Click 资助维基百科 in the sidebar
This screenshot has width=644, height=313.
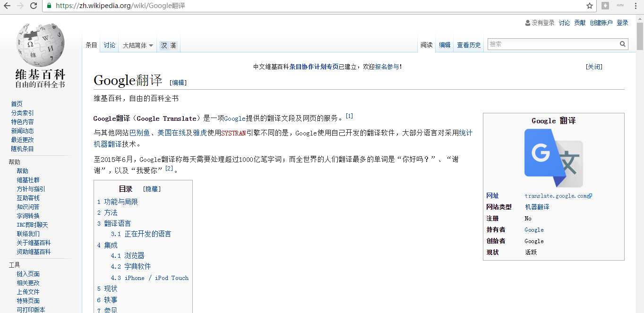(34, 252)
